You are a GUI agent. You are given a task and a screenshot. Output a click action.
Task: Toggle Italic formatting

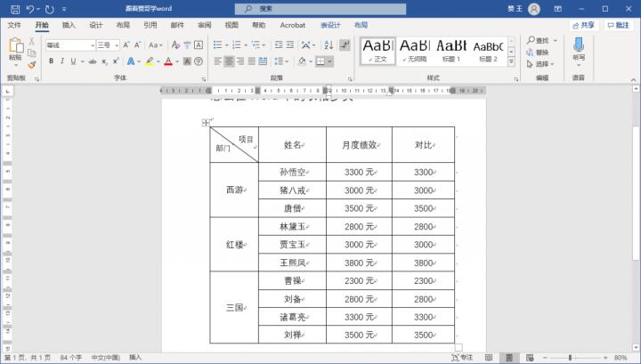click(62, 61)
